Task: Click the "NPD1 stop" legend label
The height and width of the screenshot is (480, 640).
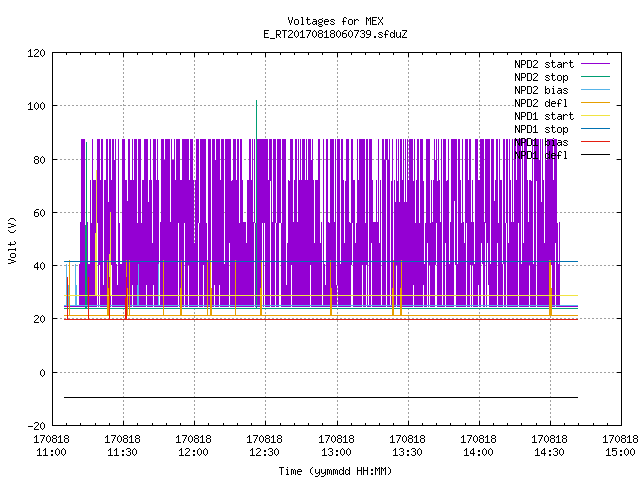Action: coord(541,129)
